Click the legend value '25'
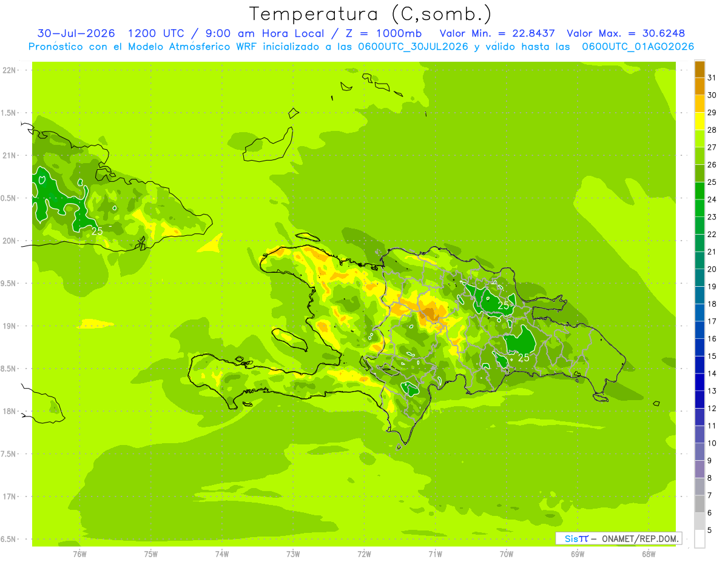This screenshot has width=728, height=562. coord(712,182)
